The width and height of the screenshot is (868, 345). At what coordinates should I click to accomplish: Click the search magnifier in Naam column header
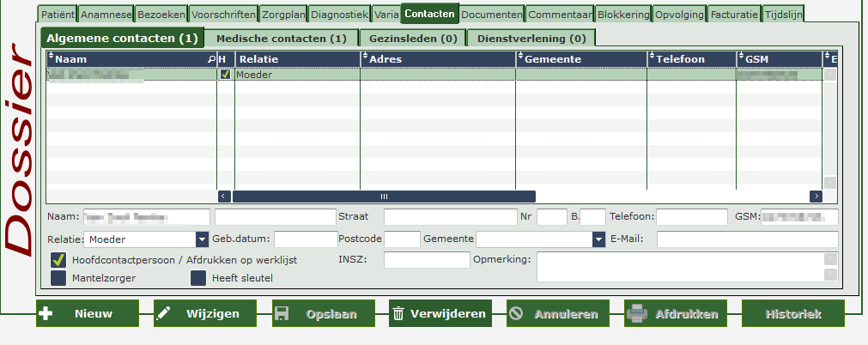point(211,58)
